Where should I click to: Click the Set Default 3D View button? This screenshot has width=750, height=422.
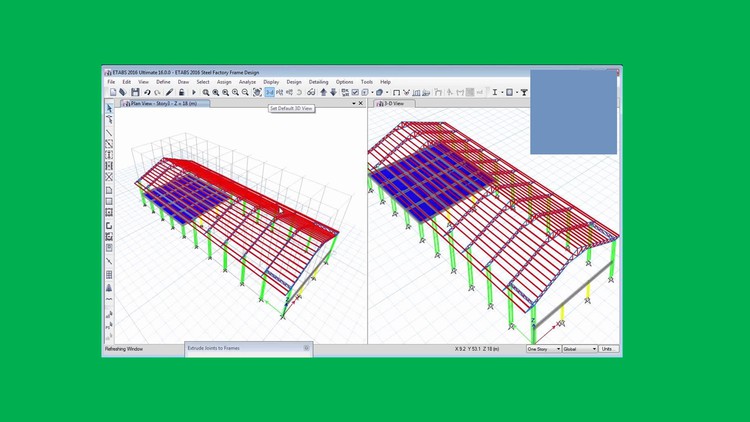tap(269, 92)
